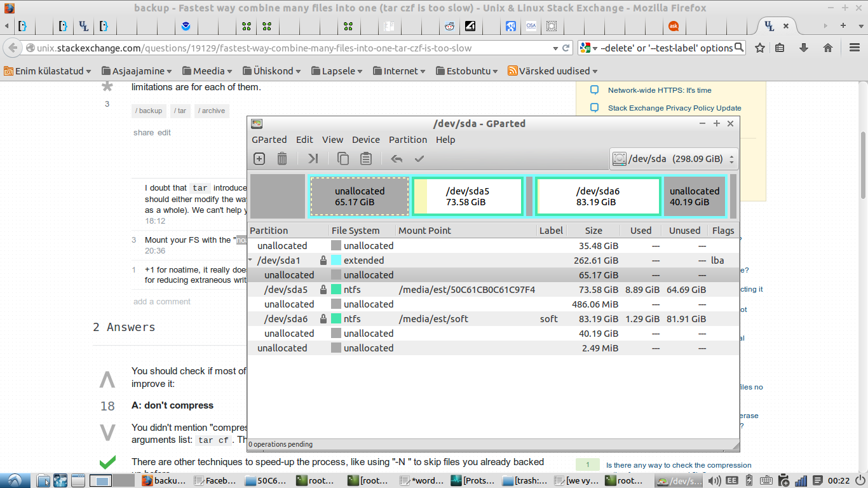Upvote the answer with 18 votes
This screenshot has width=868, height=488.
click(107, 380)
